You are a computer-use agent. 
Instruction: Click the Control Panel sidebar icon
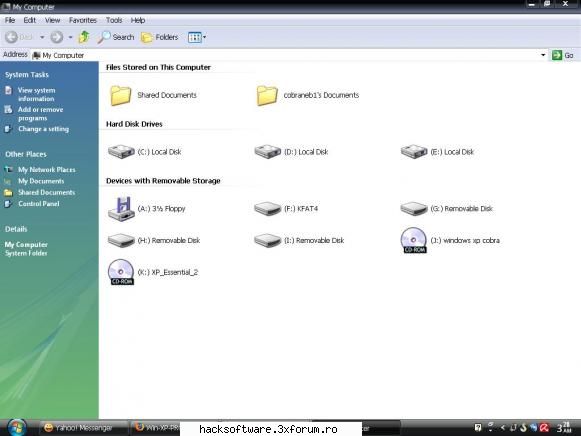pos(8,204)
